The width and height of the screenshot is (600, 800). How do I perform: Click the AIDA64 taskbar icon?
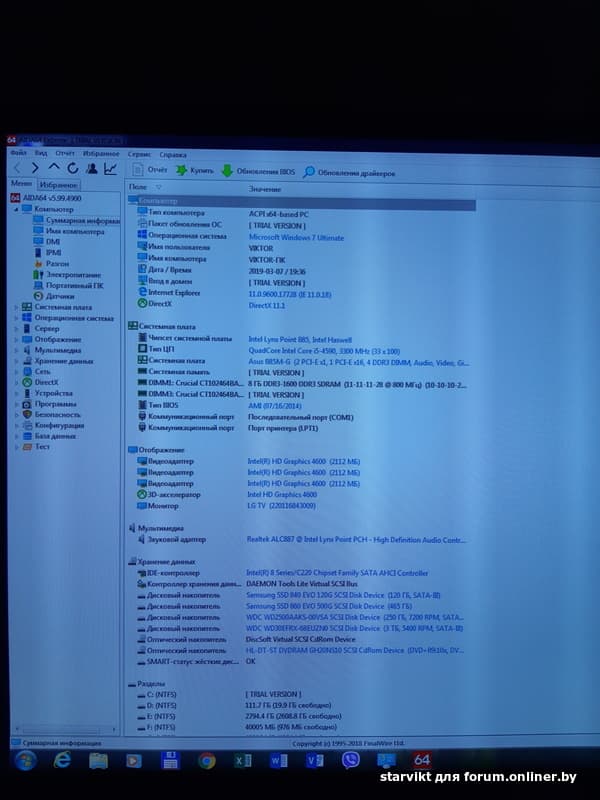[x=422, y=760]
